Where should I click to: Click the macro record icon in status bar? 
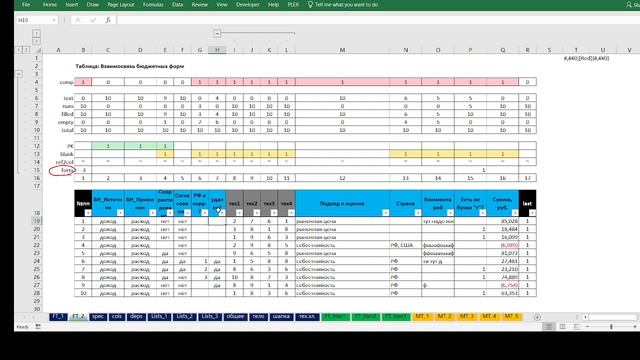38,327
